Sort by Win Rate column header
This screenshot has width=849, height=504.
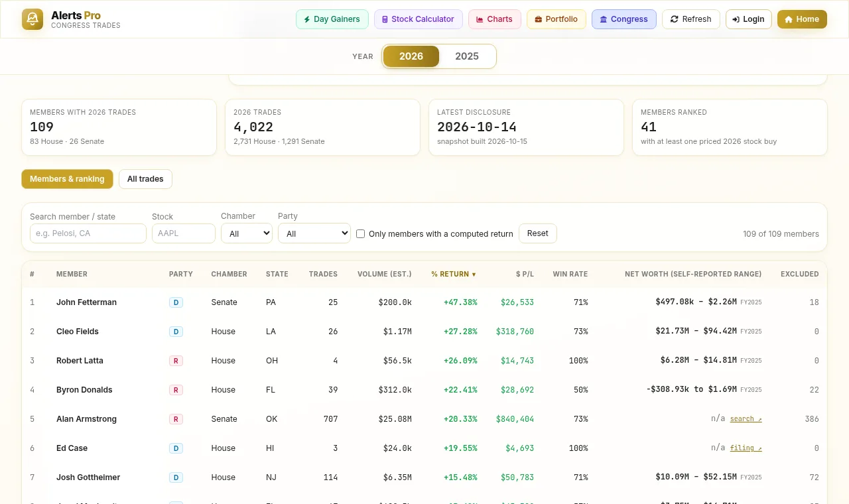coord(570,274)
